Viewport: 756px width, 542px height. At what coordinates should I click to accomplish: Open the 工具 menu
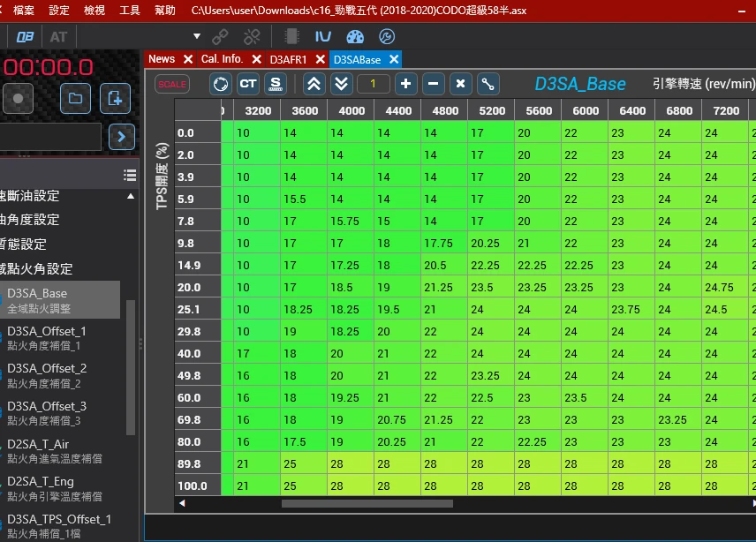(130, 10)
